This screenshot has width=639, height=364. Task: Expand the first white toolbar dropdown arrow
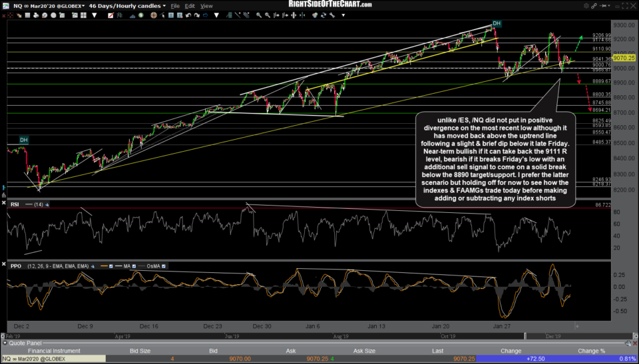pos(95,15)
